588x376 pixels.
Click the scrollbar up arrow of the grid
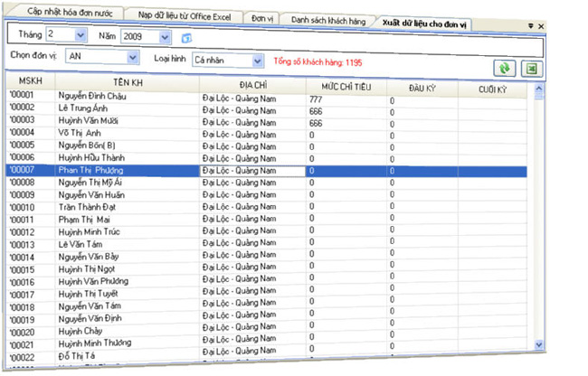click(x=539, y=89)
